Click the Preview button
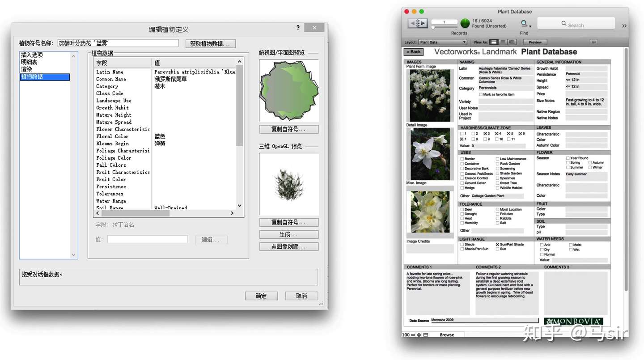 (535, 42)
